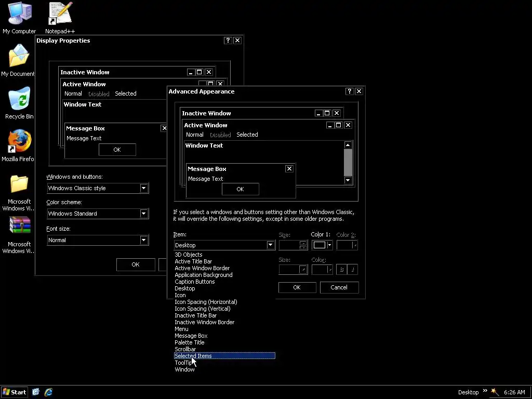Collapse the Item dropdown showing Desktop
Viewport: 532px width, 399px height.
coord(270,245)
